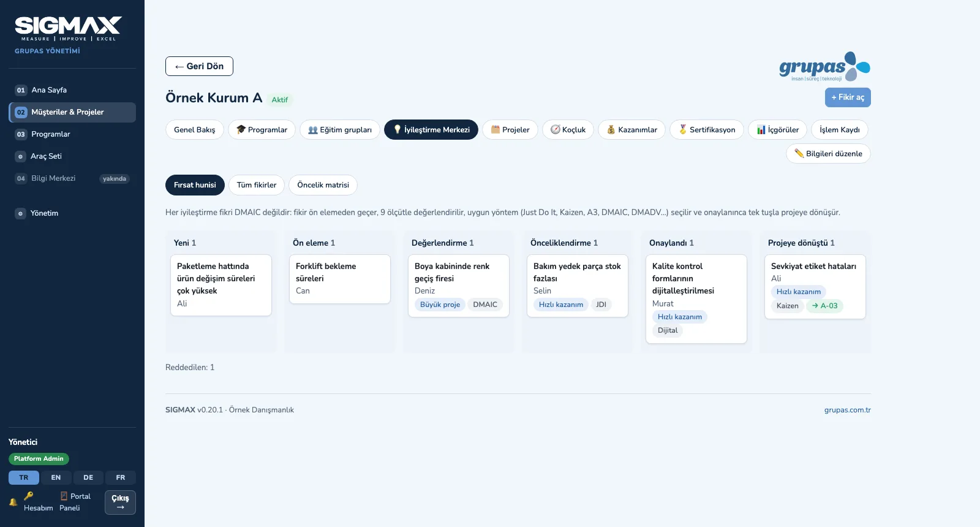Image resolution: width=980 pixels, height=527 pixels.
Task: Open the Bakım yedek parça stok fazlası card
Action: (x=578, y=286)
